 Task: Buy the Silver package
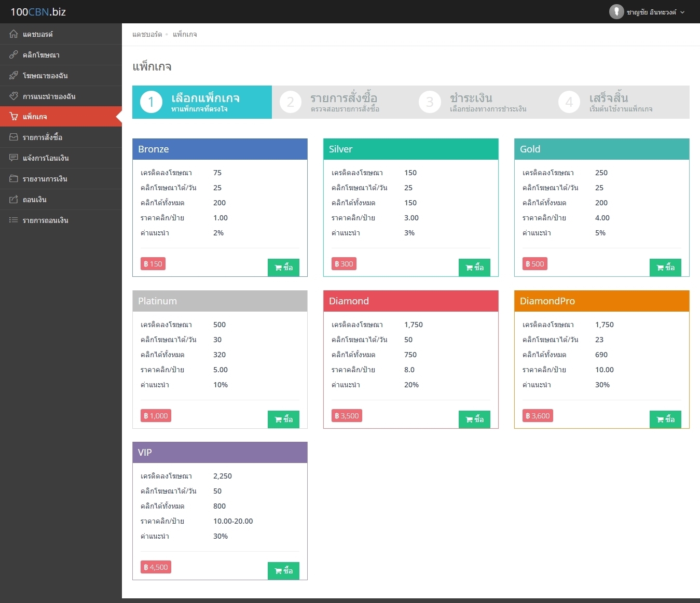pos(474,268)
